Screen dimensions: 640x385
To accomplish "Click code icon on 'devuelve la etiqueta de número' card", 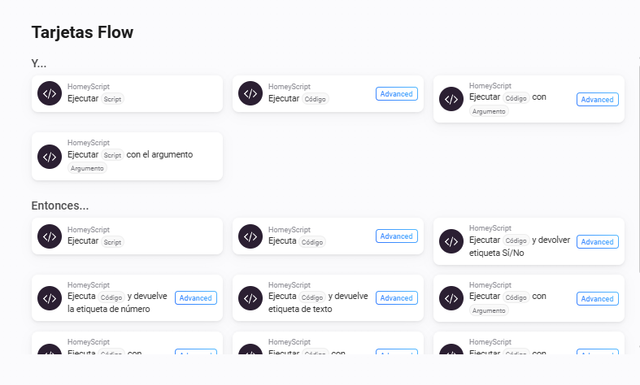I will point(49,298).
